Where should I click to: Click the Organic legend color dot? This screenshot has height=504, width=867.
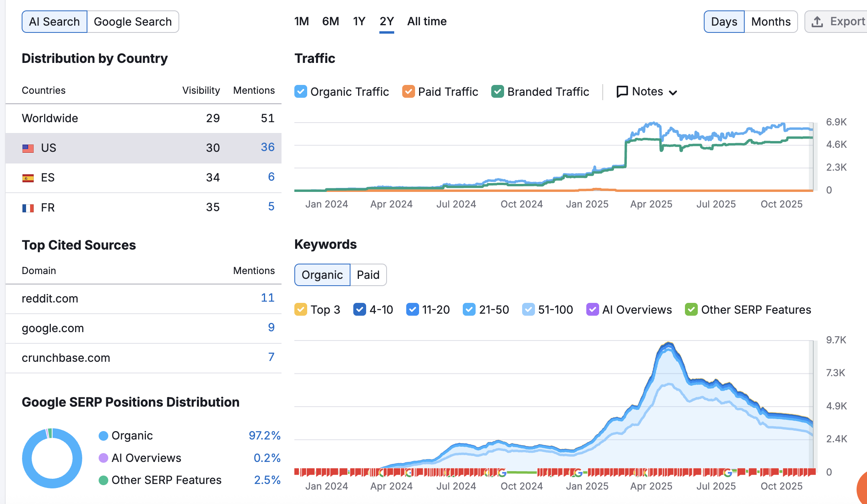coord(103,436)
